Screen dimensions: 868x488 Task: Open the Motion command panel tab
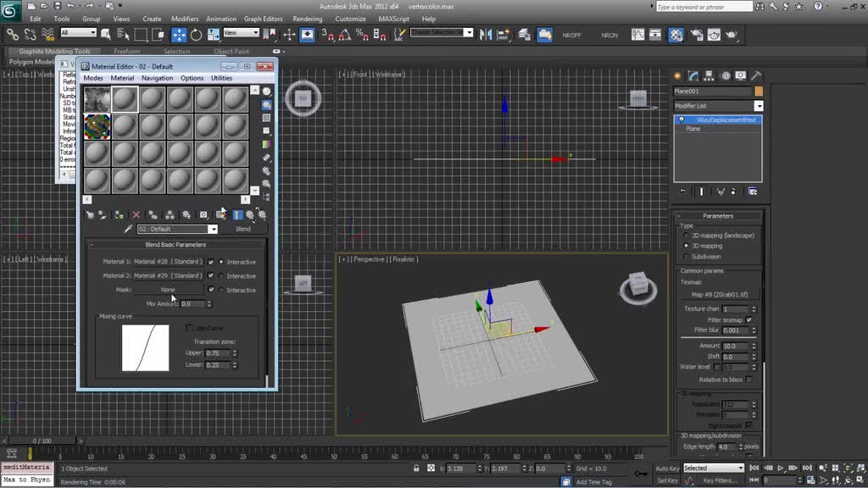[x=726, y=75]
